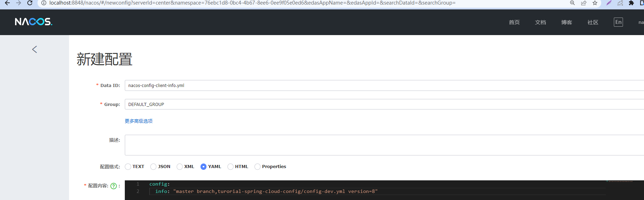Click the Group input field

384,104
